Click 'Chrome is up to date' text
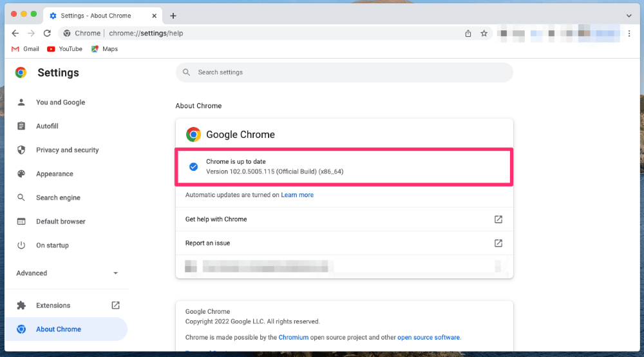The image size is (644, 357). coord(236,162)
